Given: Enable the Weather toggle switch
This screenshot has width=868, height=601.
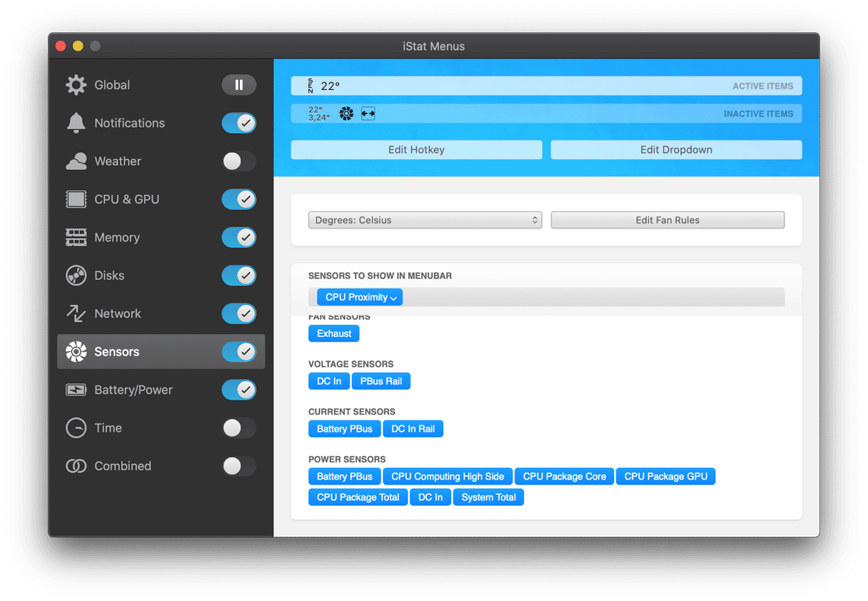Looking at the screenshot, I should coord(238,161).
